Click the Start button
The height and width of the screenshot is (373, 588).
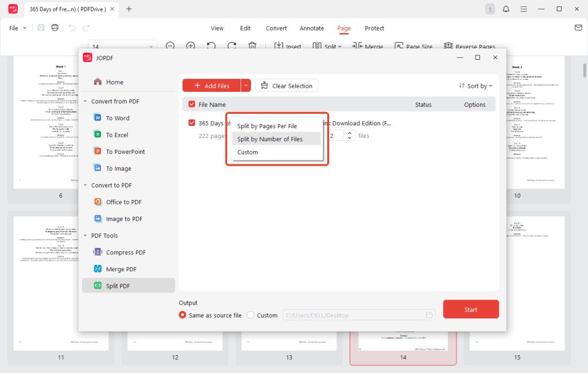(x=470, y=309)
